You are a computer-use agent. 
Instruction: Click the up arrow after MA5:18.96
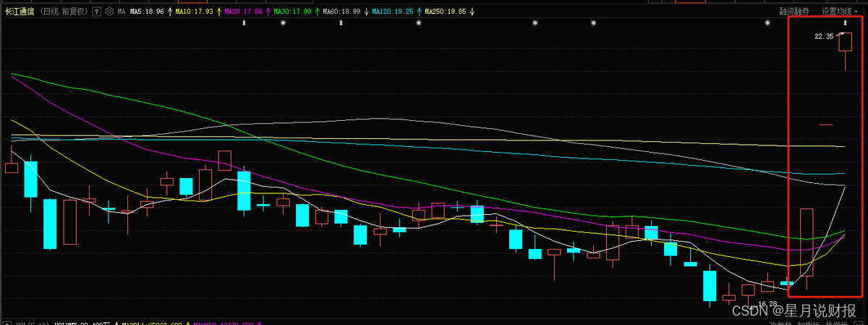pyautogui.click(x=170, y=12)
